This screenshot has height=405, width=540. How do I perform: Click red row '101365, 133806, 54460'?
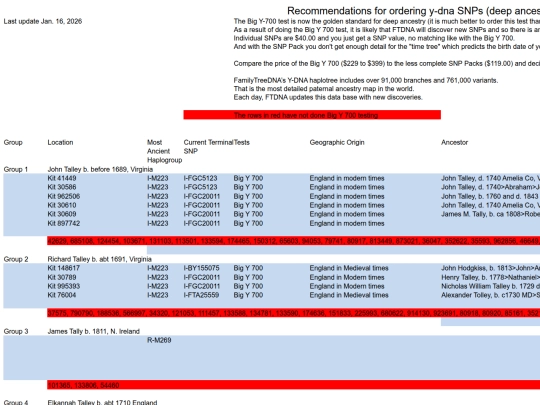point(293,385)
